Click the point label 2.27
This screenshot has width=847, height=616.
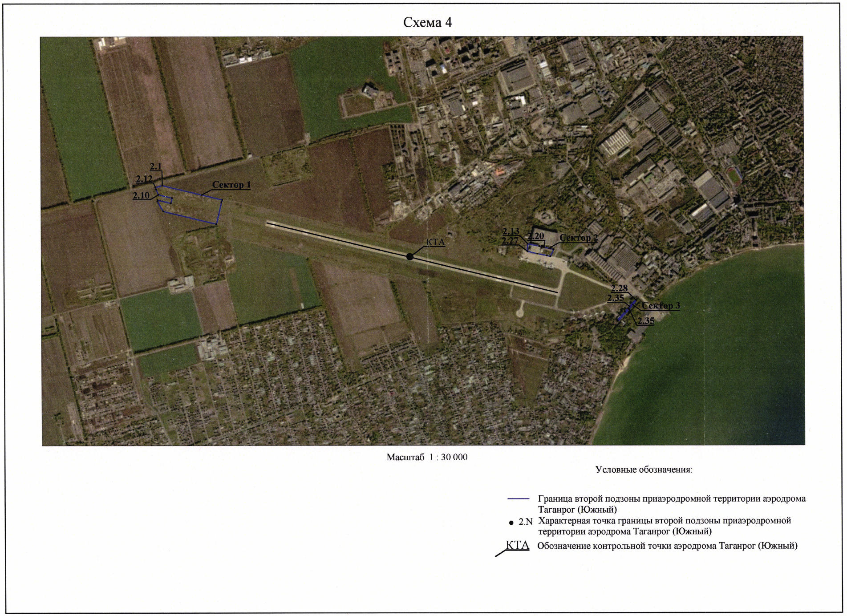tap(510, 241)
